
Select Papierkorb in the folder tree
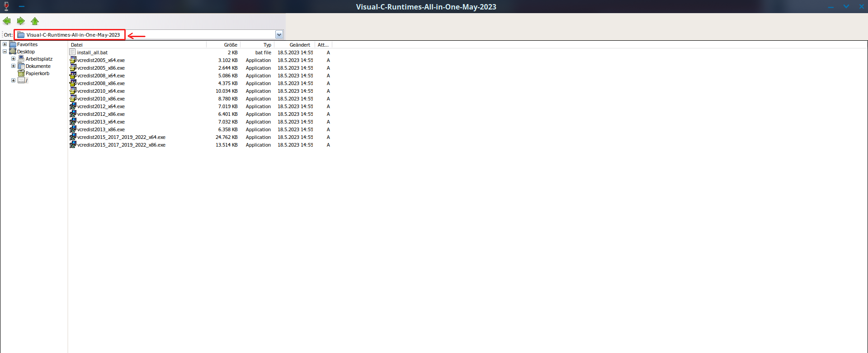coord(38,73)
